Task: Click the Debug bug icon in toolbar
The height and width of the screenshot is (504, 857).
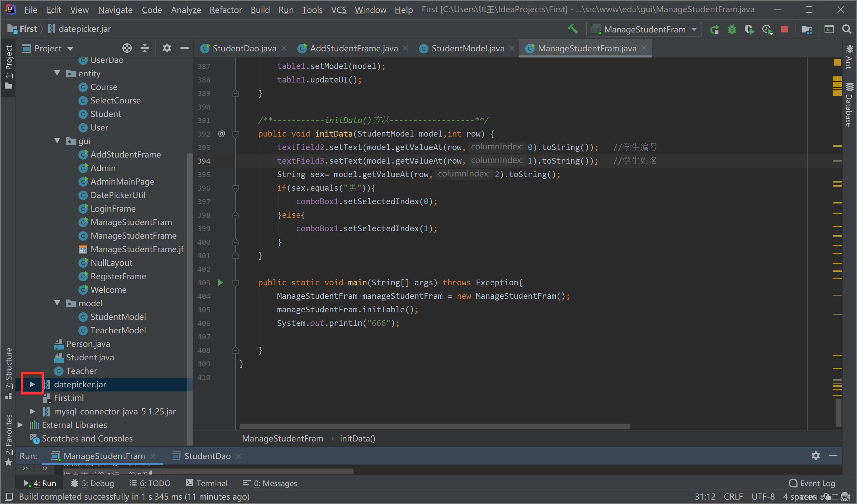Action: pos(732,29)
